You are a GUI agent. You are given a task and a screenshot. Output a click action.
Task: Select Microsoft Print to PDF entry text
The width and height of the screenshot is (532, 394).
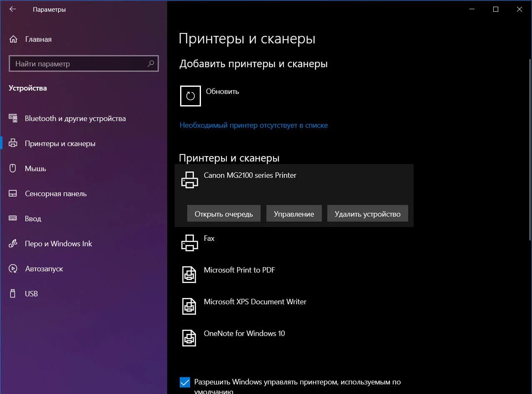(239, 270)
